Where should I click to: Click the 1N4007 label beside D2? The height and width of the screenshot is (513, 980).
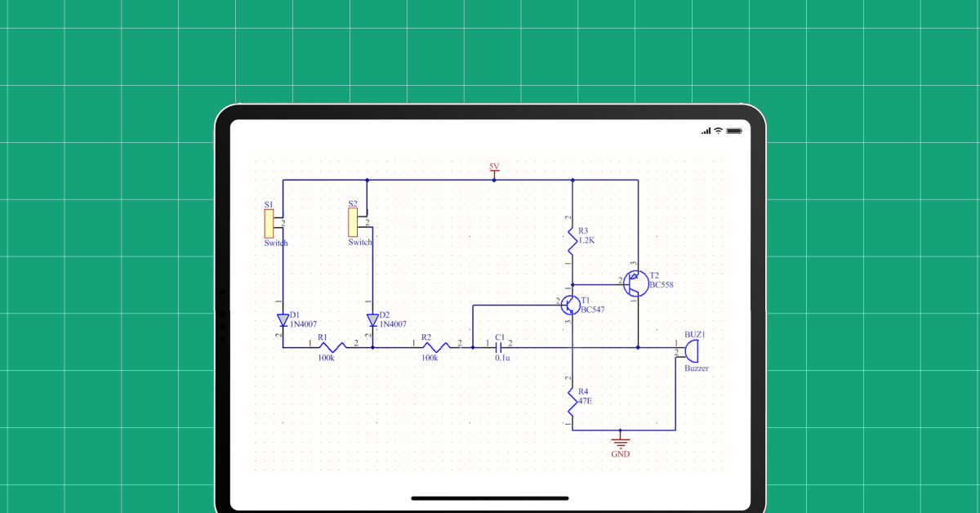point(393,324)
